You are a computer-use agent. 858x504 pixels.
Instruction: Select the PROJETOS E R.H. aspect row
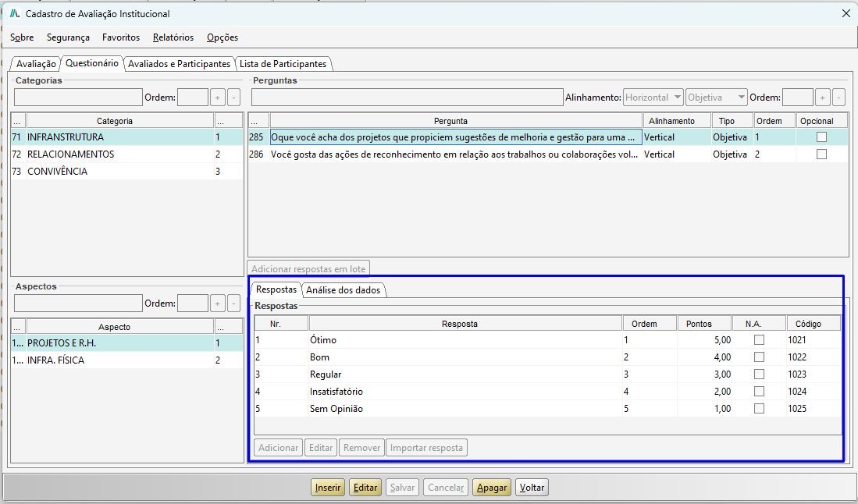pyautogui.click(x=127, y=343)
